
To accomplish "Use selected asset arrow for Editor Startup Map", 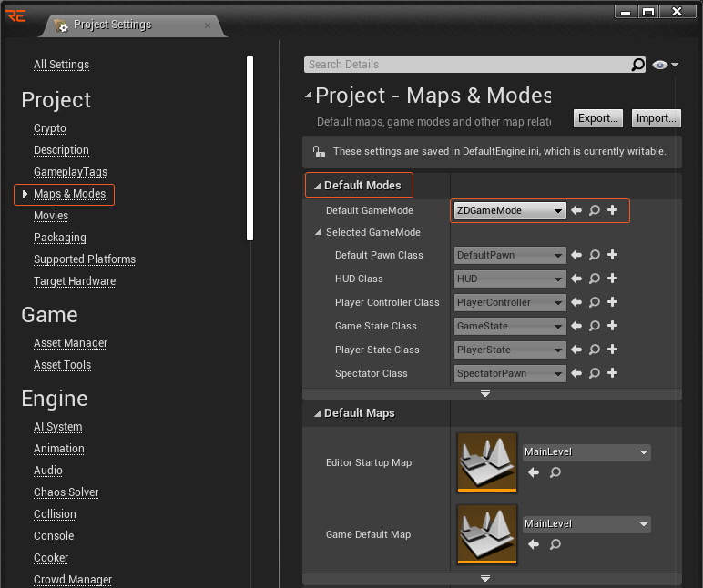I will pyautogui.click(x=534, y=472).
